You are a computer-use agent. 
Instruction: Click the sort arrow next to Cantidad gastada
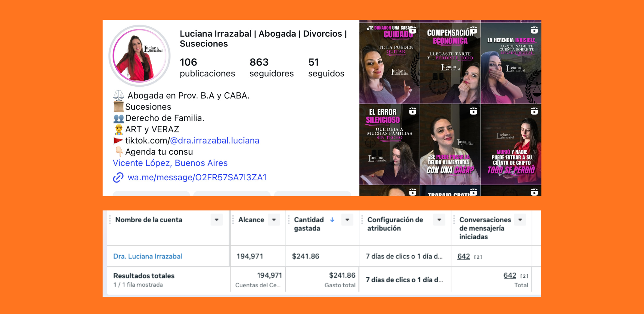[332, 220]
